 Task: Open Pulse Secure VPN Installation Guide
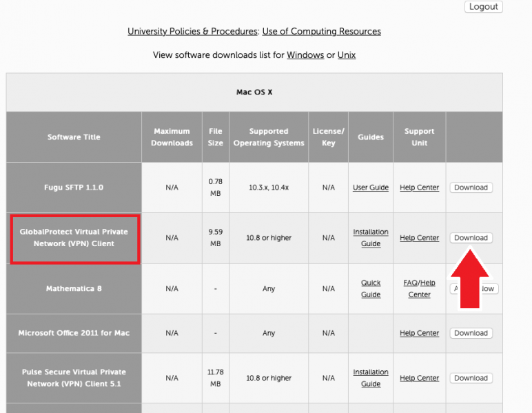click(371, 378)
